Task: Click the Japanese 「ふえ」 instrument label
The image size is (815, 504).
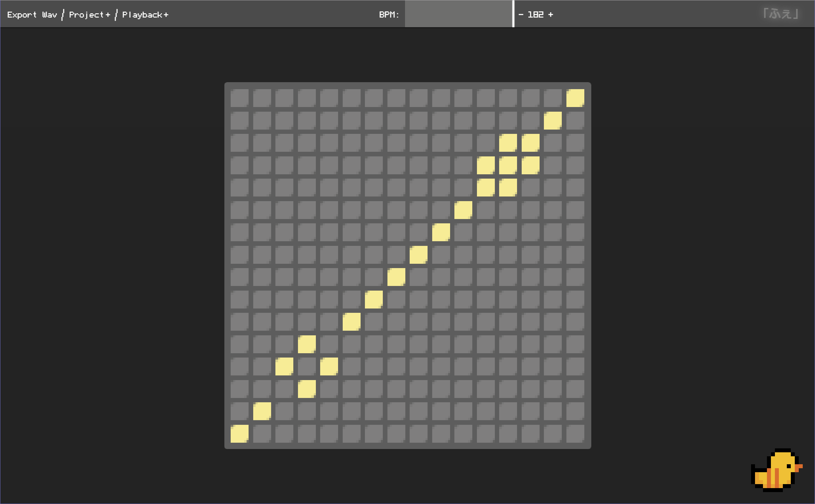Action: point(780,14)
